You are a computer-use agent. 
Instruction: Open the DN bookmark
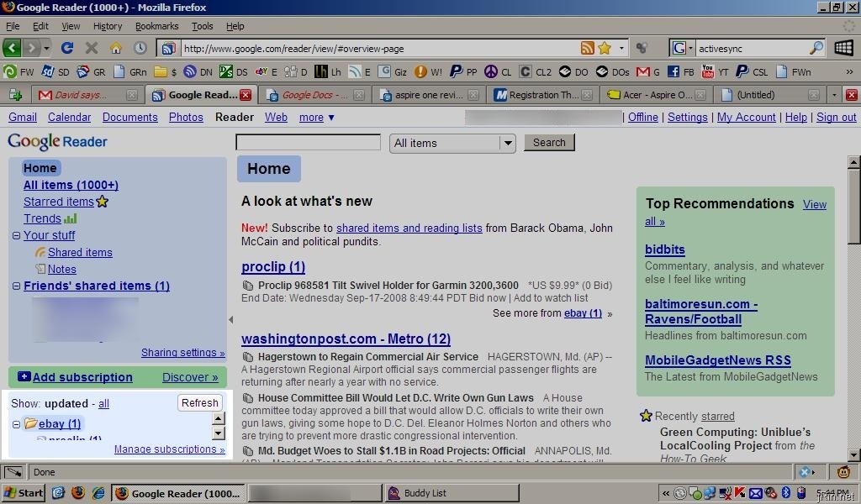[198, 72]
